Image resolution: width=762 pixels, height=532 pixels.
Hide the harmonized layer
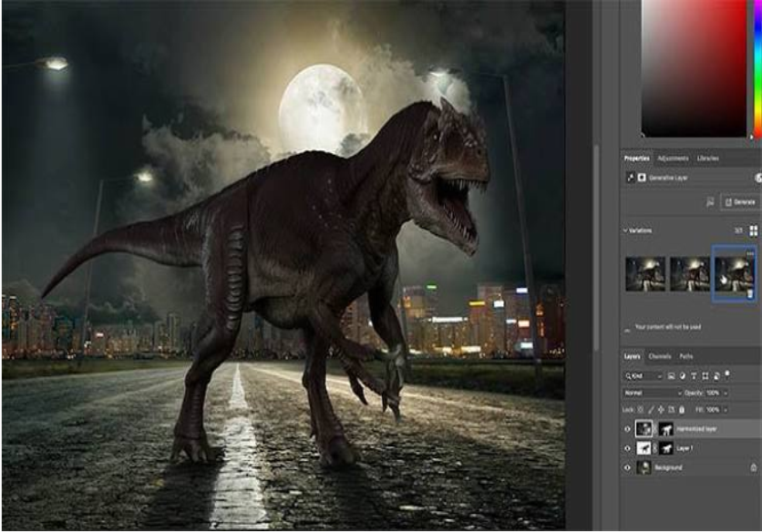(627, 429)
